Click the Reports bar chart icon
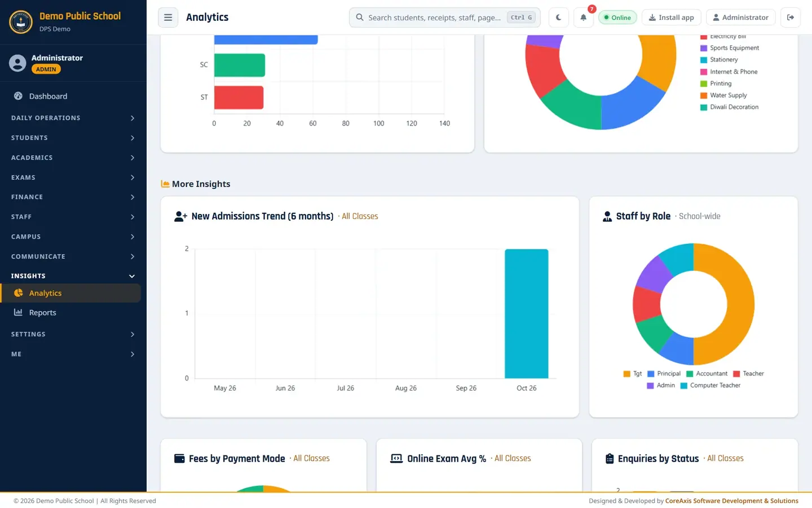Screen dimensions: 812x508 (18, 312)
